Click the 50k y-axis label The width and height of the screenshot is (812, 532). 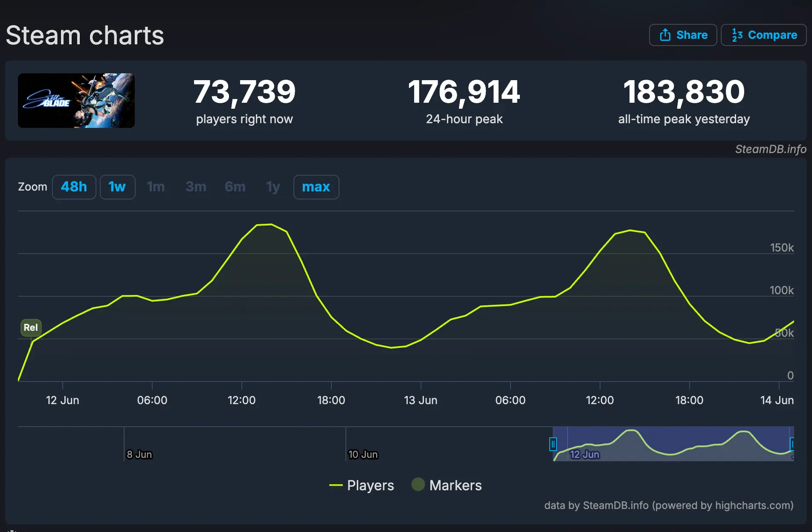click(784, 333)
